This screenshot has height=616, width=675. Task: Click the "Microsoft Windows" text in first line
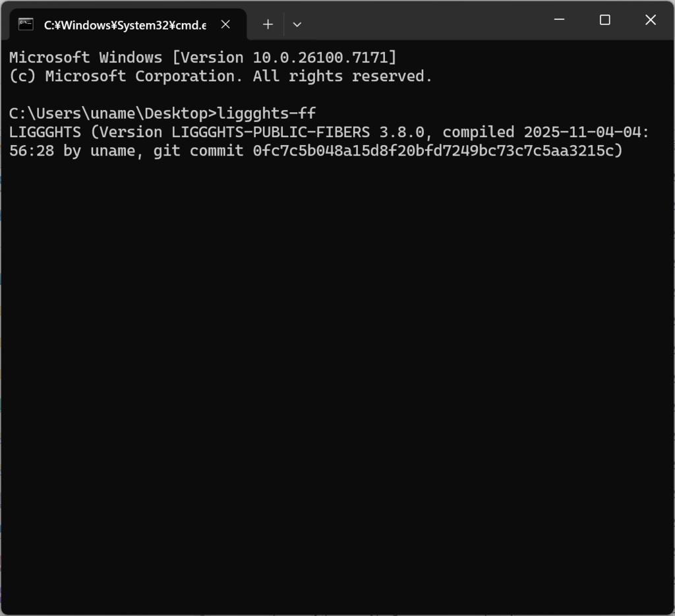[86, 57]
